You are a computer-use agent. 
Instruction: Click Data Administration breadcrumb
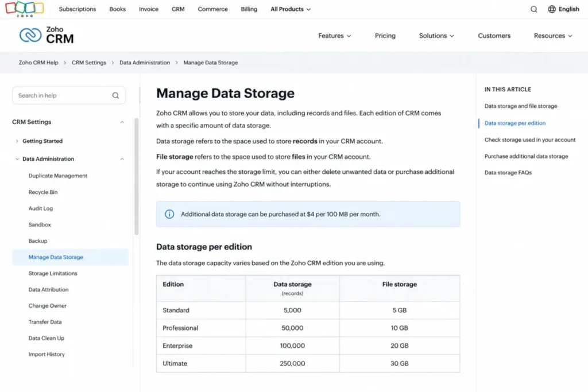pyautogui.click(x=145, y=63)
